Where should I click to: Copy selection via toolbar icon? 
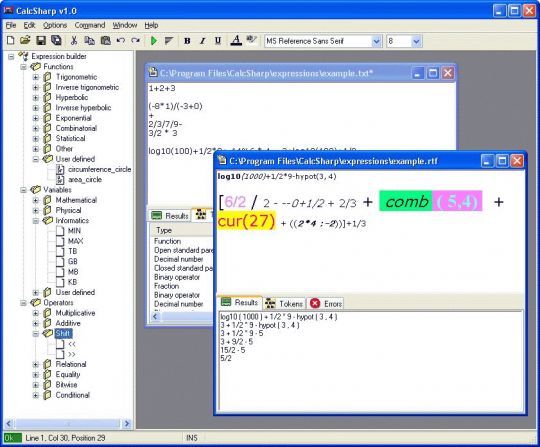pos(89,41)
